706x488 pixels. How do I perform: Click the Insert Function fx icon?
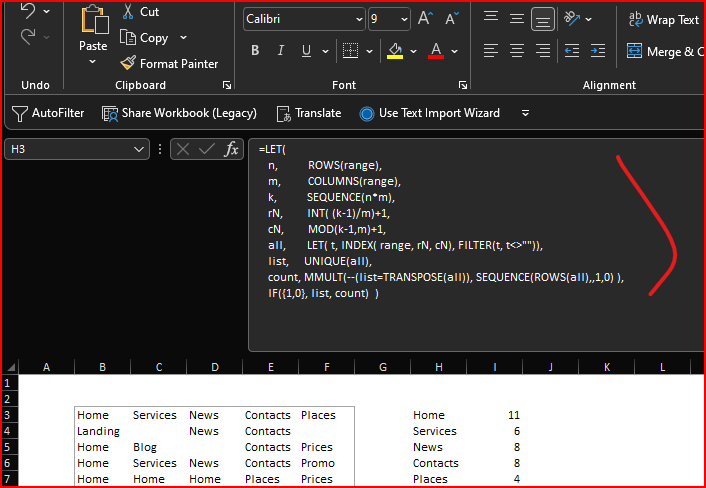coord(231,149)
